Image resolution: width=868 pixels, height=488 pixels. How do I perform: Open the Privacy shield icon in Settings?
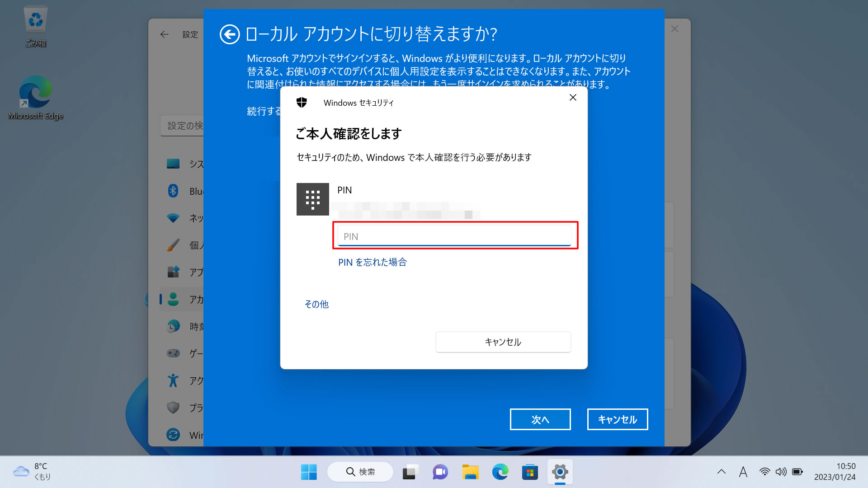pyautogui.click(x=173, y=408)
